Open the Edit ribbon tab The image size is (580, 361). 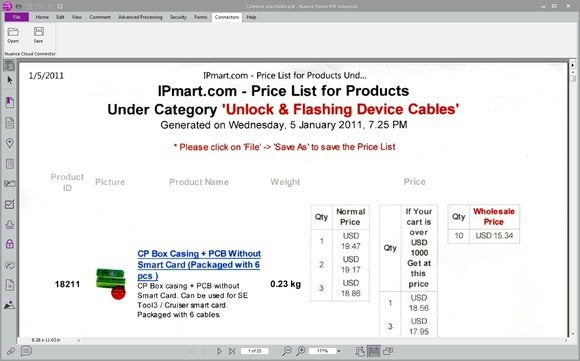point(60,17)
